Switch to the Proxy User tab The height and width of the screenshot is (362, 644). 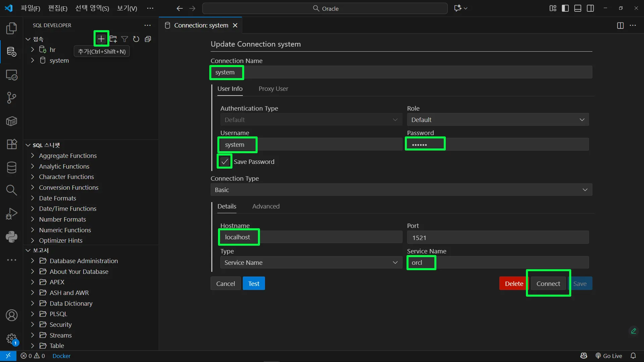click(273, 89)
